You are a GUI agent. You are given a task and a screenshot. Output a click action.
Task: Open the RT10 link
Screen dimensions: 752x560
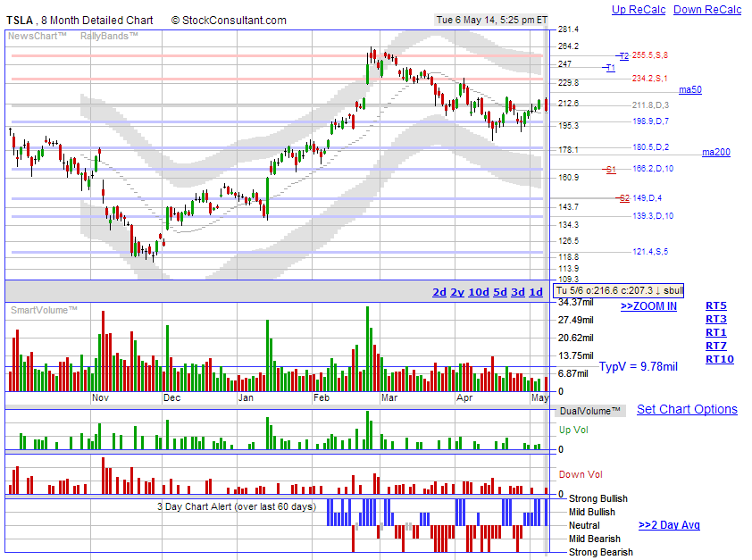tap(719, 359)
